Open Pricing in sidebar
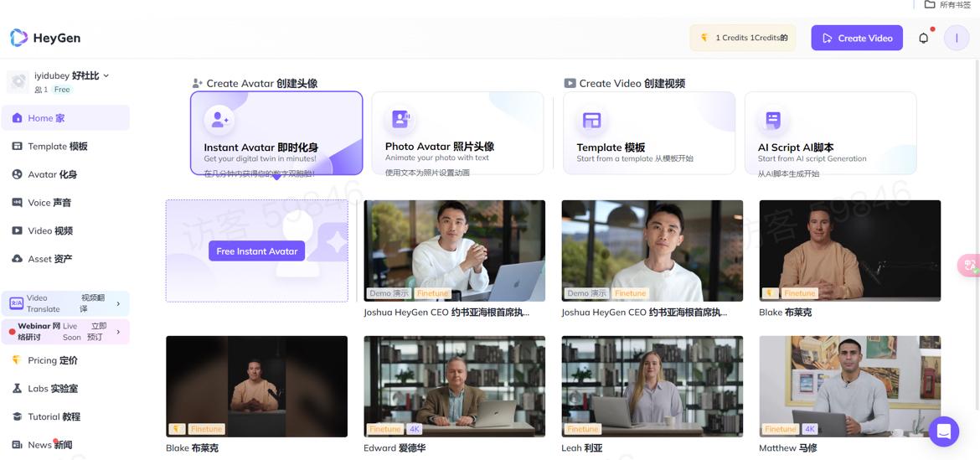The image size is (980, 460). coord(65,360)
